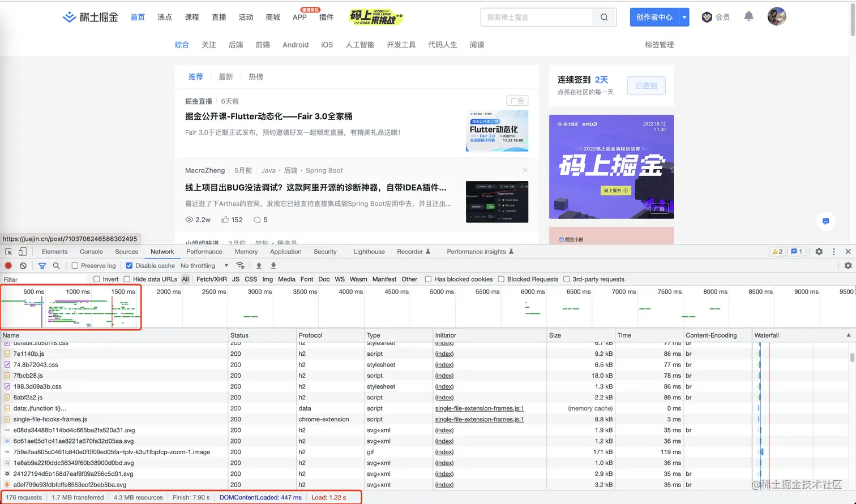Click the search magnifier button in site header
856x504 pixels.
(604, 17)
